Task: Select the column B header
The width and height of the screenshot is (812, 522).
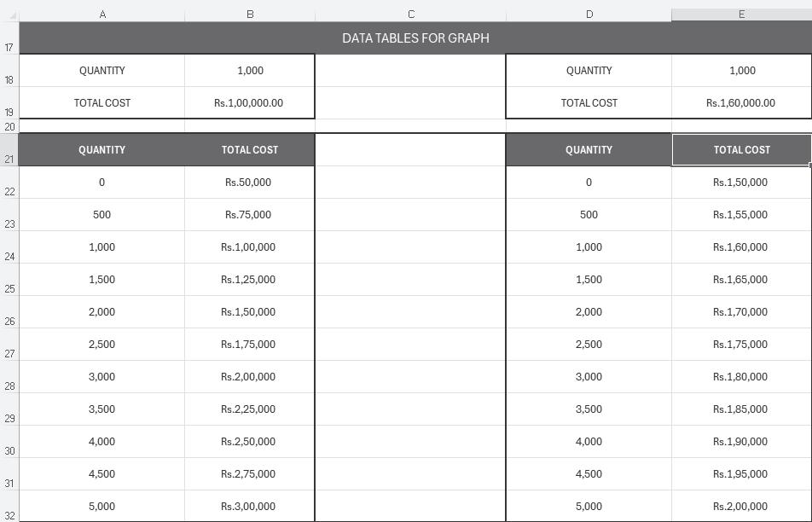Action: [250, 14]
